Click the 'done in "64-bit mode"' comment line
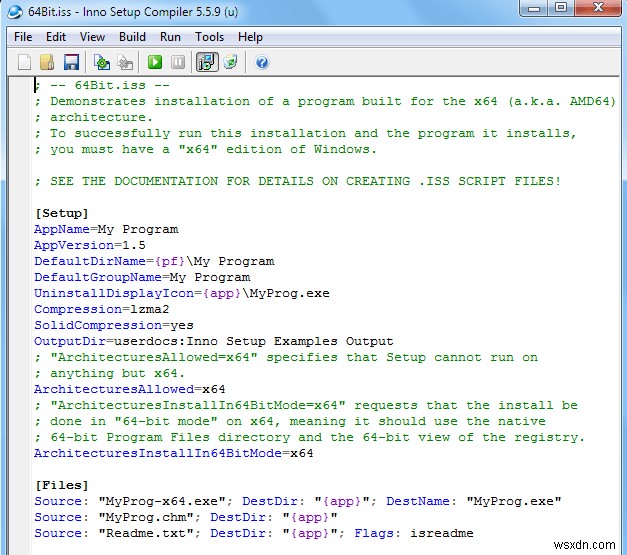627x555 pixels. click(290, 421)
